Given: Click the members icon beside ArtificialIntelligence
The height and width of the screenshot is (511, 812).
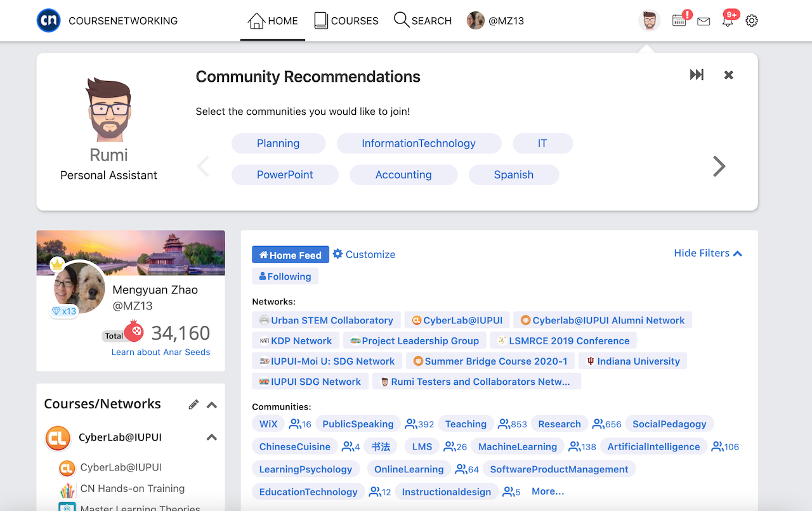Looking at the screenshot, I should [x=717, y=446].
